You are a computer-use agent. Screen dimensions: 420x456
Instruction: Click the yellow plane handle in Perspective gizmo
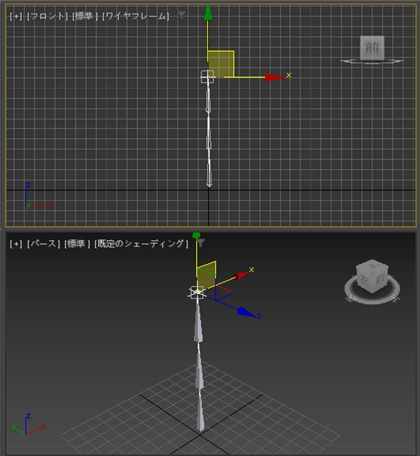(x=206, y=275)
